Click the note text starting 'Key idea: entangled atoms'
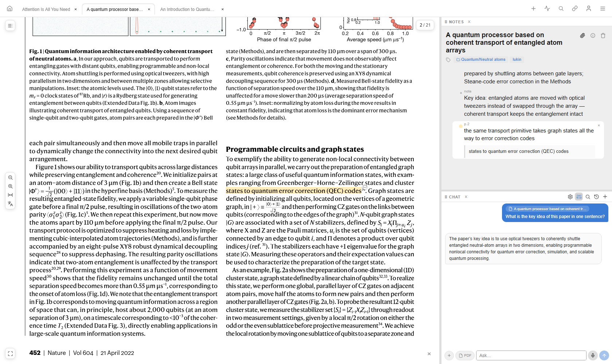The width and height of the screenshot is (612, 364). [524, 106]
